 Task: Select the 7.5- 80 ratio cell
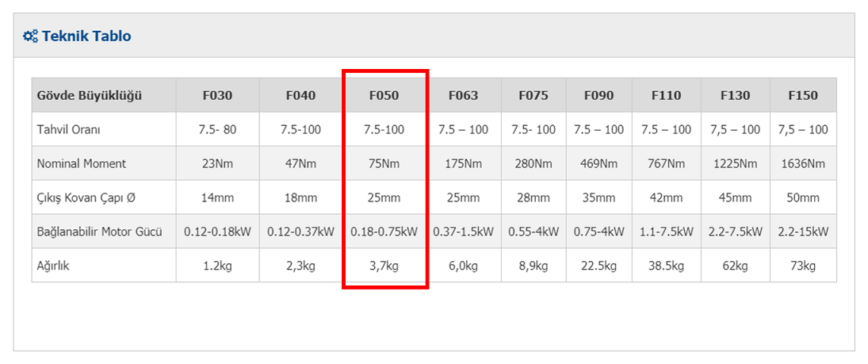pos(217,129)
